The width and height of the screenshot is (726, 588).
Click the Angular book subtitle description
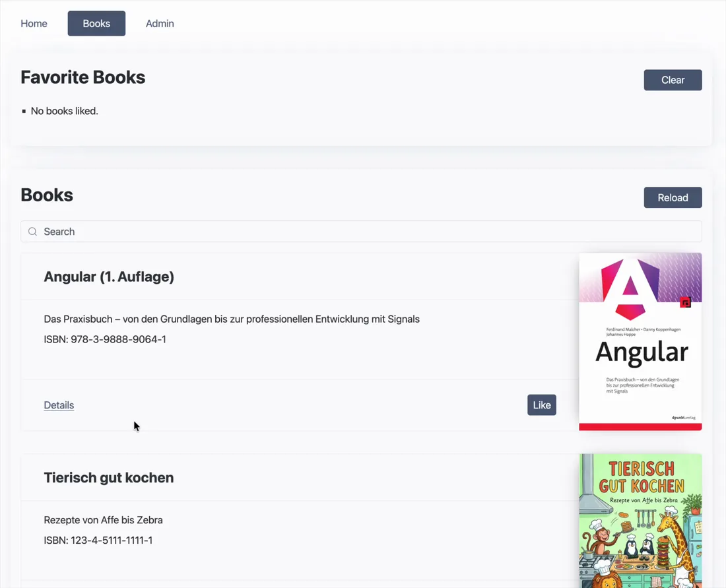232,319
